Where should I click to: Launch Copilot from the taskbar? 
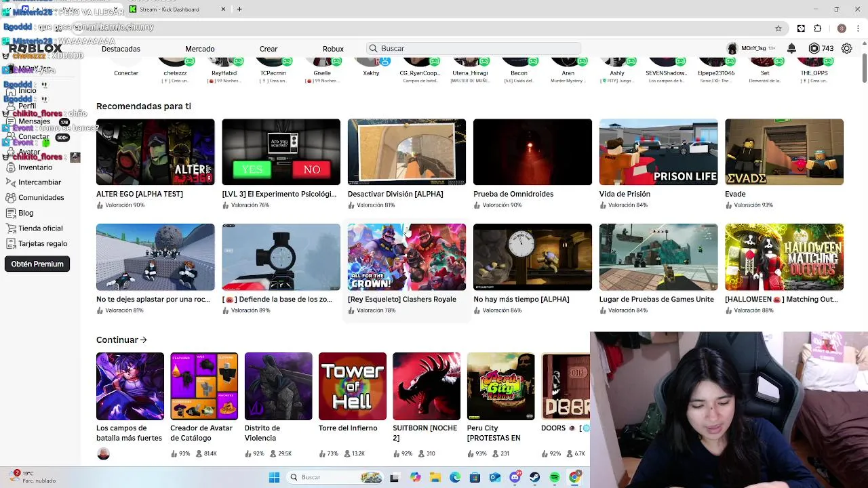pos(415,477)
